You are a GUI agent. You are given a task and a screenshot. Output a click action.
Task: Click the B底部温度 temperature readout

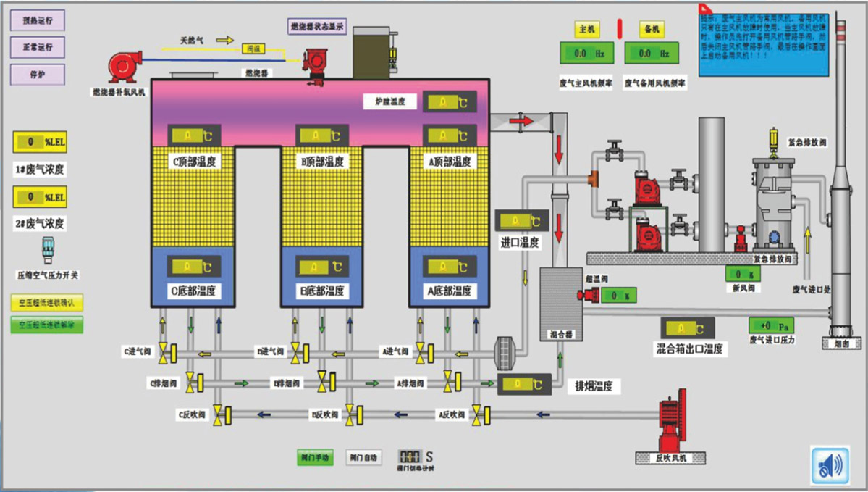tap(324, 267)
